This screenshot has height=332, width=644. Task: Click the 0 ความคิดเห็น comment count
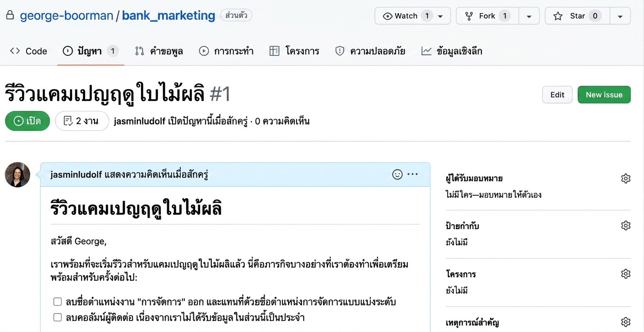(282, 121)
